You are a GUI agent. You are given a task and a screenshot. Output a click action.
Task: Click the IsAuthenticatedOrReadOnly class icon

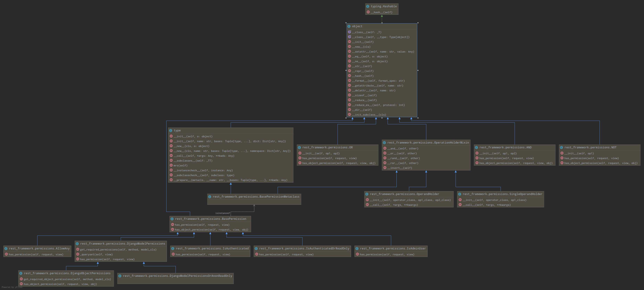256,249
